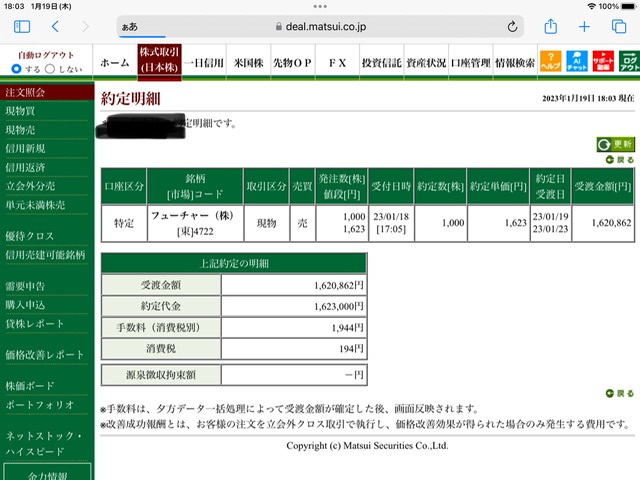
Task: Toggle the Safari sidebar icon
Action: tap(22, 27)
